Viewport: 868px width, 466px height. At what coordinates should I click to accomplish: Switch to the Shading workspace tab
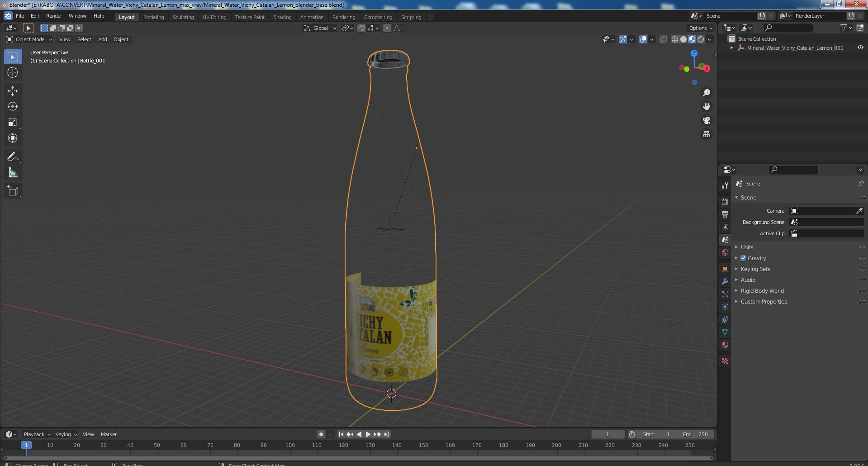(282, 17)
